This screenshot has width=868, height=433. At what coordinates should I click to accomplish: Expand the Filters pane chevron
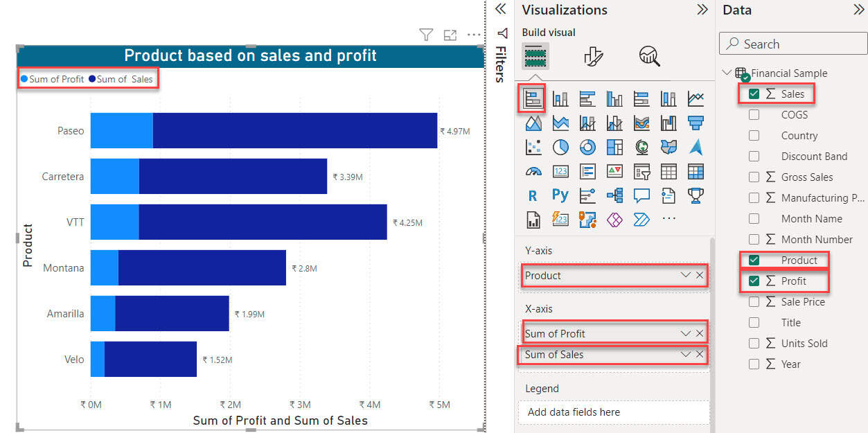point(502,10)
